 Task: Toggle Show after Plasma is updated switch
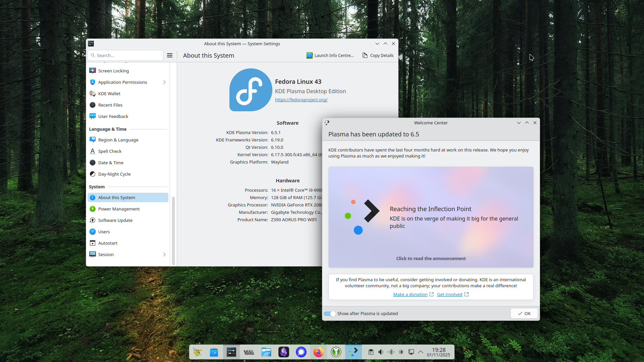(330, 314)
